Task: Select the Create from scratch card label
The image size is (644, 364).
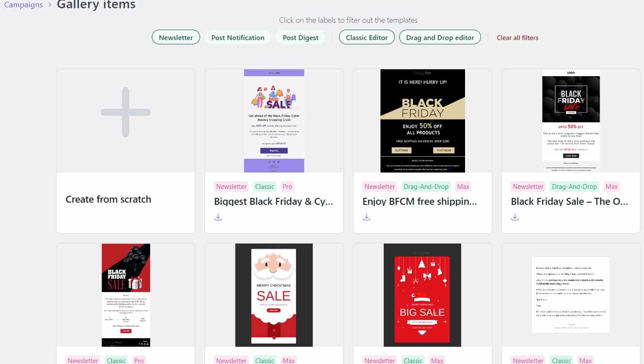Action: click(108, 199)
